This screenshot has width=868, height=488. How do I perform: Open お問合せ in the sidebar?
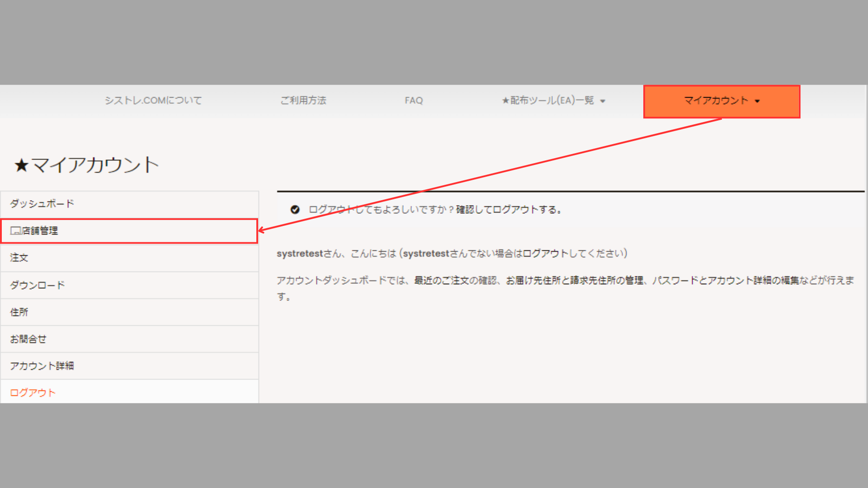click(130, 339)
